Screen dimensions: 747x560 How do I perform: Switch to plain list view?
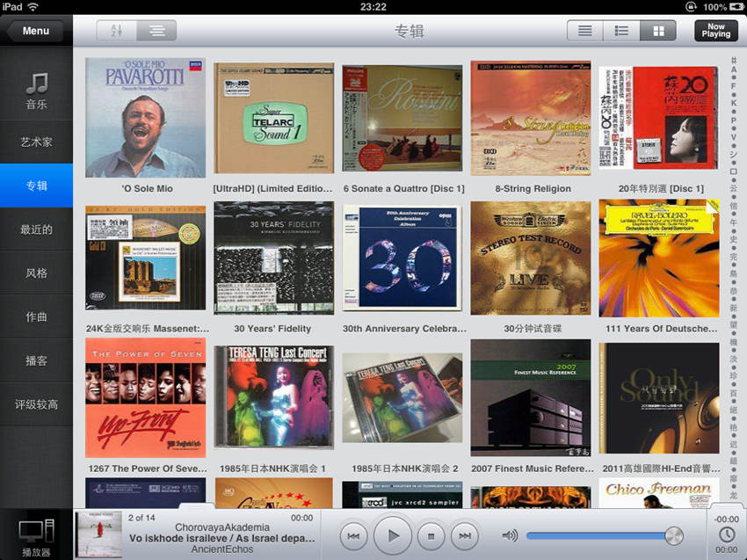(585, 31)
